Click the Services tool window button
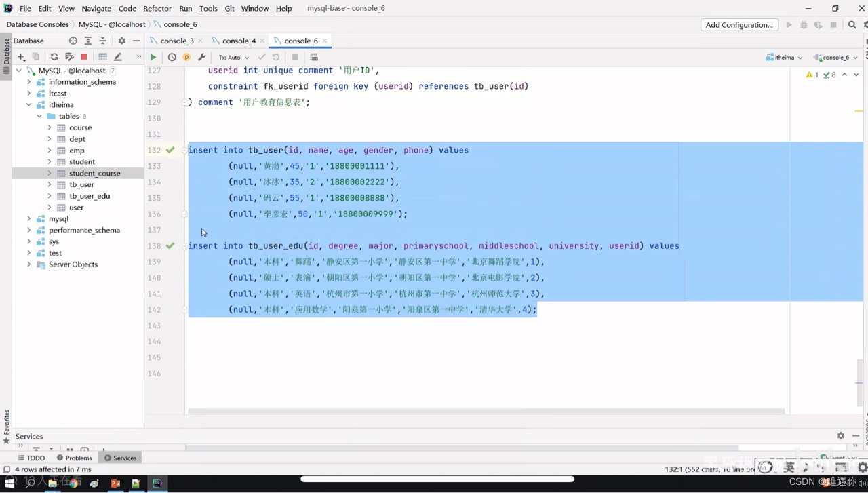 tap(120, 458)
